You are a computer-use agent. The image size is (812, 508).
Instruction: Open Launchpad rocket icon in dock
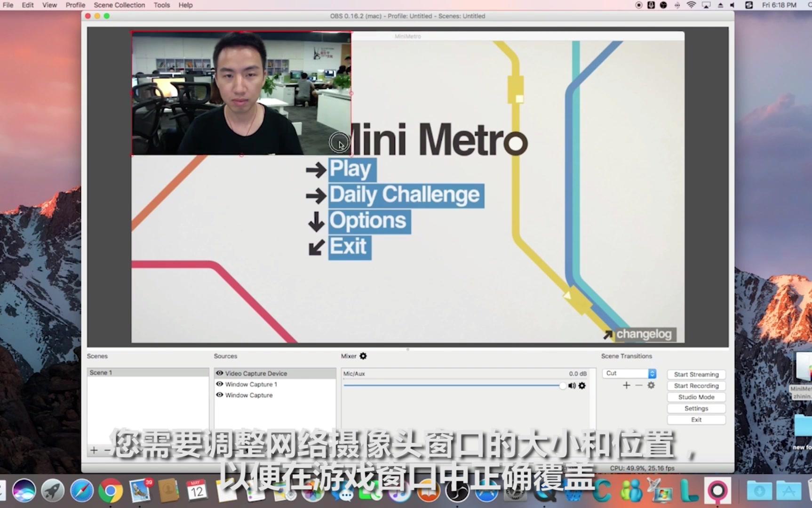pos(53,491)
